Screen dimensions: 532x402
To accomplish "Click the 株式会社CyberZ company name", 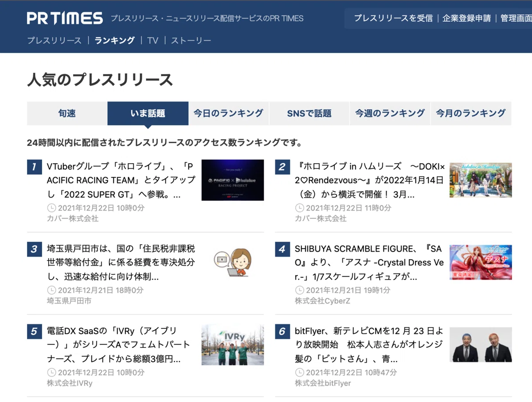I will pos(324,301).
